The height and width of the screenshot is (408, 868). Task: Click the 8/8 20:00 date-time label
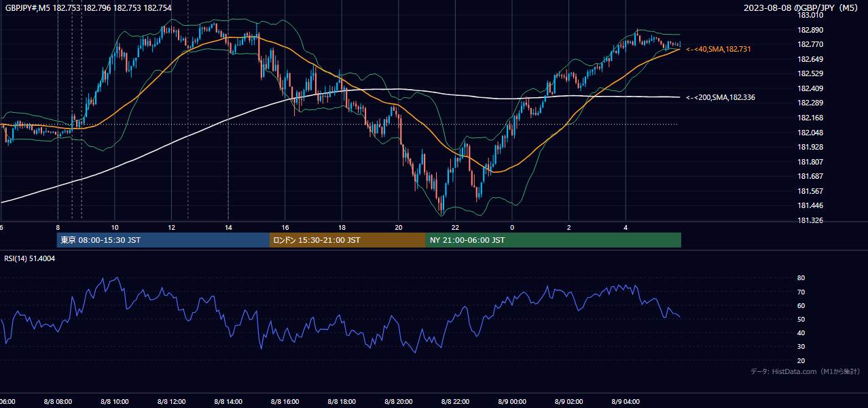coord(399,402)
